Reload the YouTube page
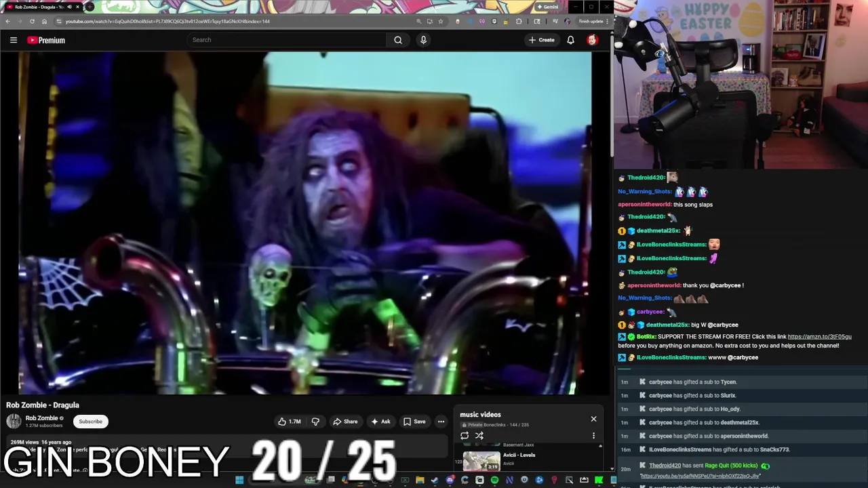This screenshot has width=868, height=488. click(x=32, y=21)
